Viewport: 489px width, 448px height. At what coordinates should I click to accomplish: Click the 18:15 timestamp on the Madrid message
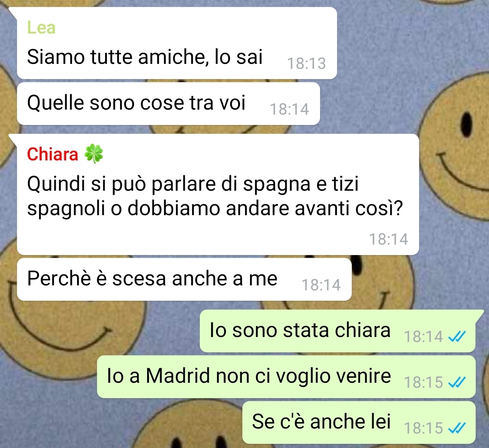tap(423, 382)
